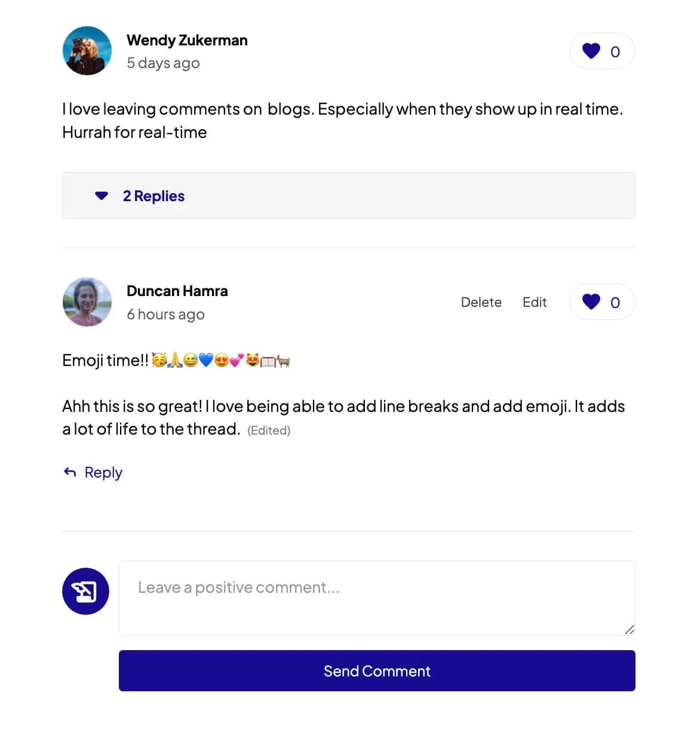Edit Duncan Hamra's comment

pos(535,302)
